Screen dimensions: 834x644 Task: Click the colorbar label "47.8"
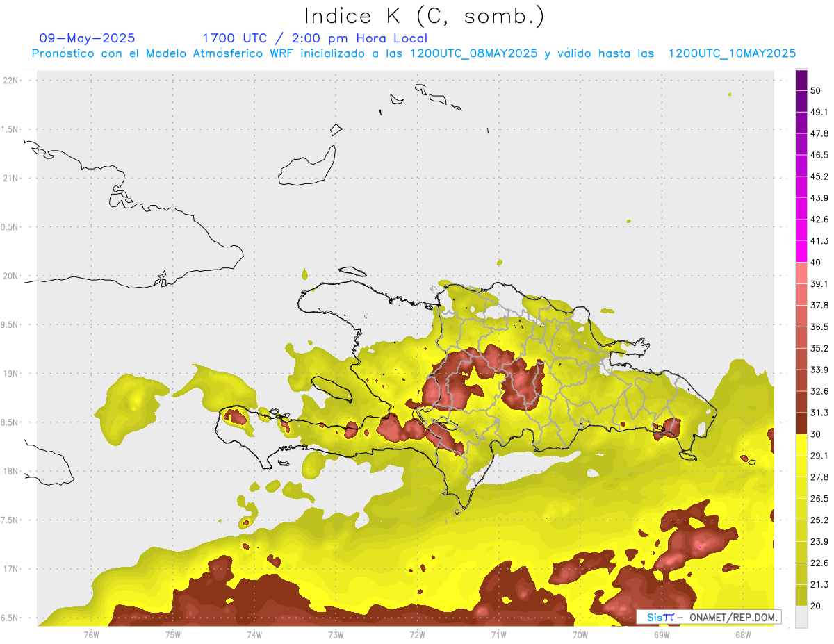819,133
